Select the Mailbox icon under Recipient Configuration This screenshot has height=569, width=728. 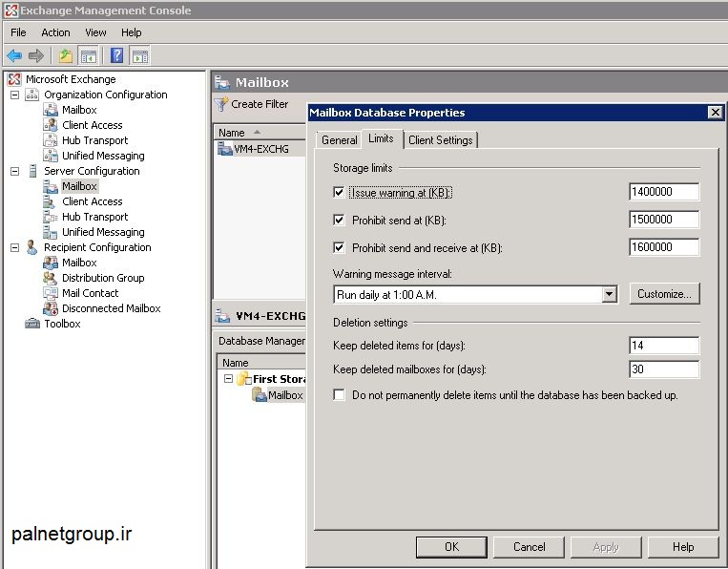pyautogui.click(x=51, y=263)
